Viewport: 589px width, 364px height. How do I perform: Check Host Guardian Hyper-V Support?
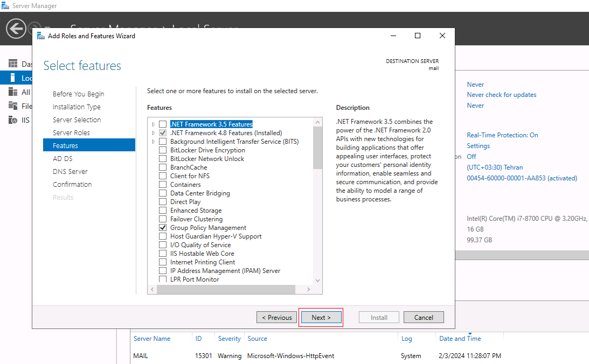pos(163,236)
